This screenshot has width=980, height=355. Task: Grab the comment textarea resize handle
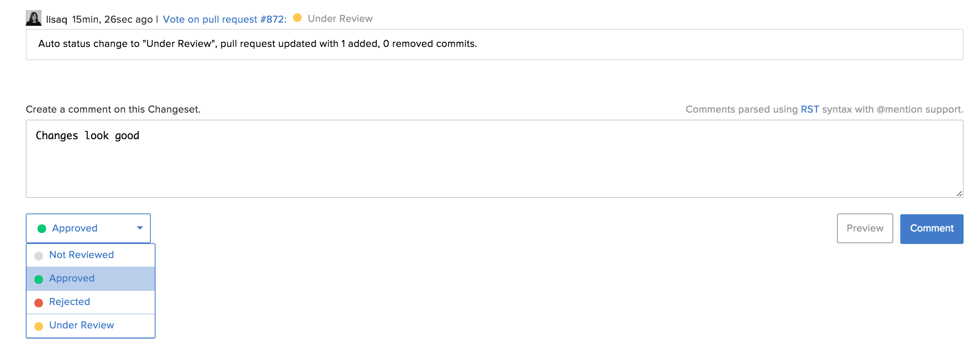coord(959,194)
